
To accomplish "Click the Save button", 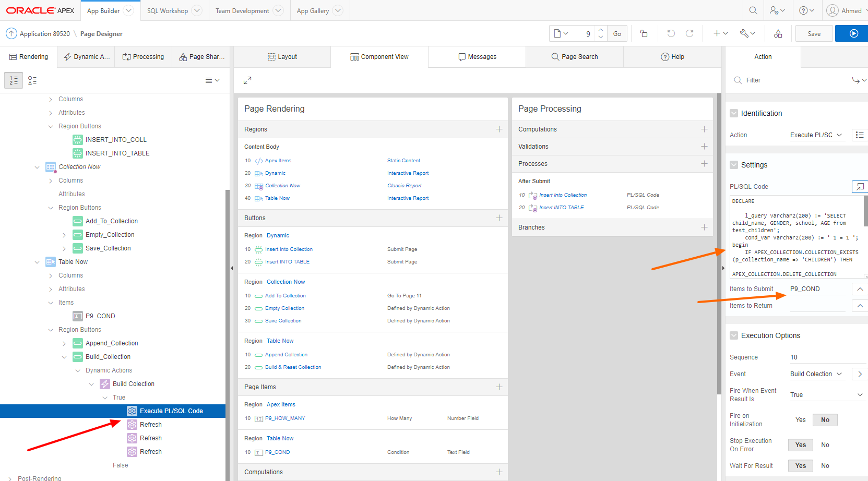I will tap(814, 34).
